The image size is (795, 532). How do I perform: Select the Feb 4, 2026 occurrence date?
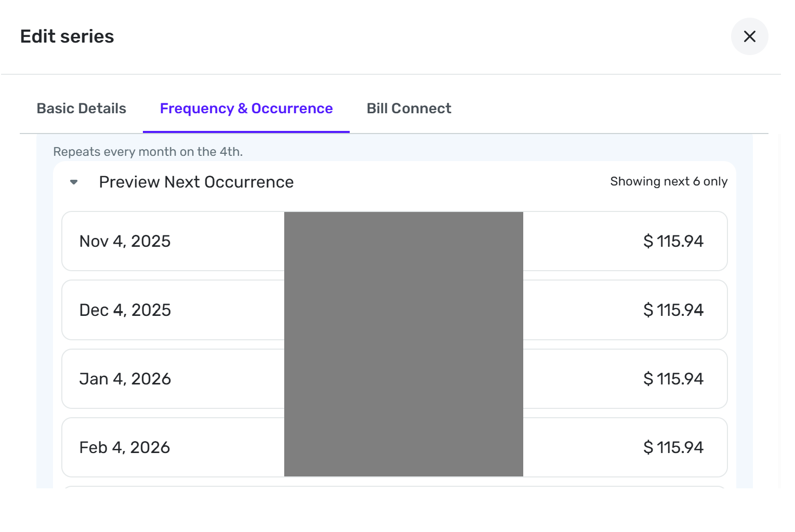125,447
